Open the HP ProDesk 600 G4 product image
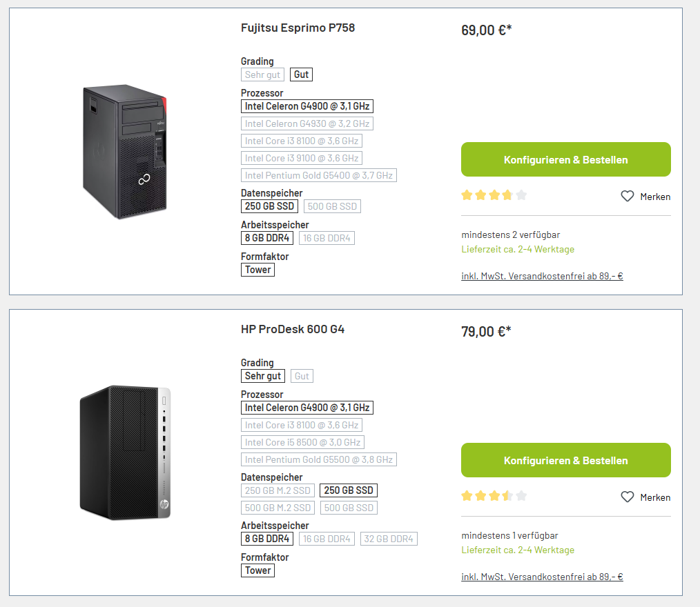The height and width of the screenshot is (607, 700). click(125, 452)
